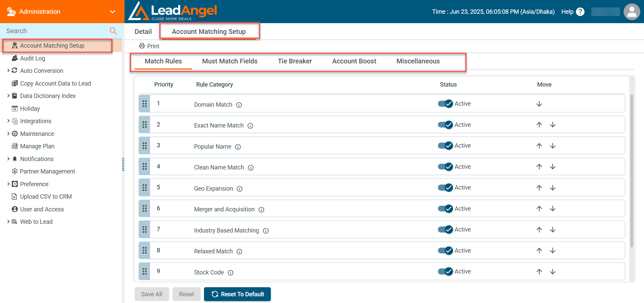Viewport: 644px width, 303px height.
Task: Show info for Exact Name Match rule
Action: 250,126
